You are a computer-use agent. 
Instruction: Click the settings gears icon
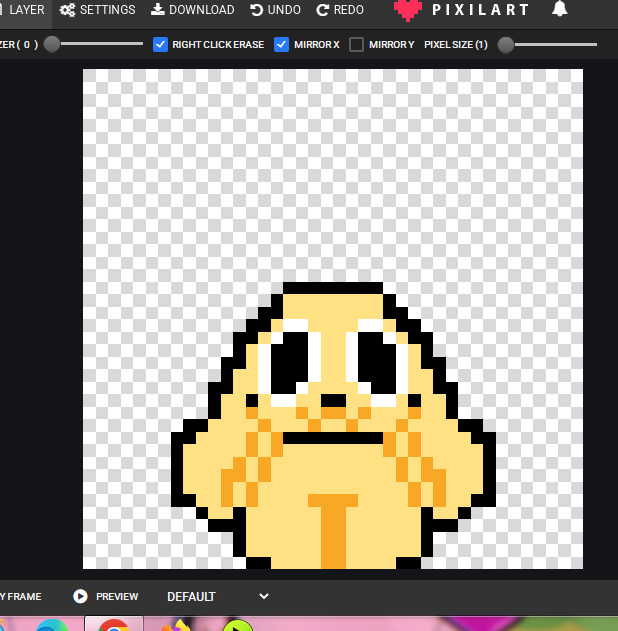(x=67, y=10)
